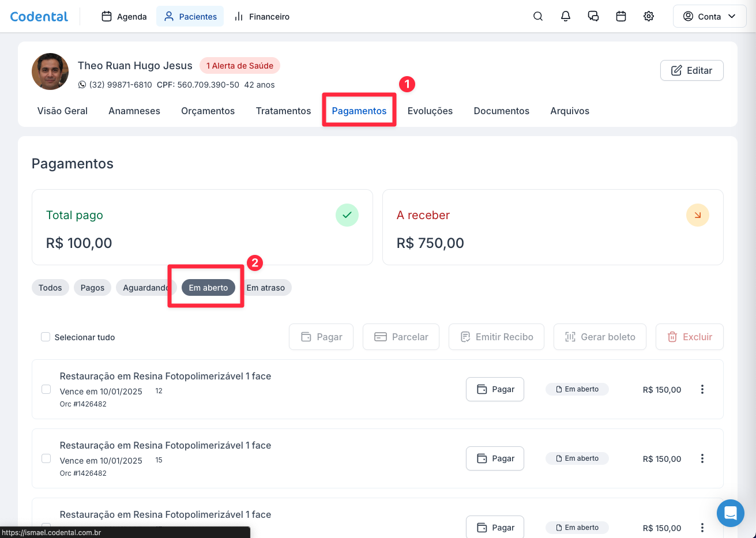Select the first payment's checkbox

[x=46, y=389]
